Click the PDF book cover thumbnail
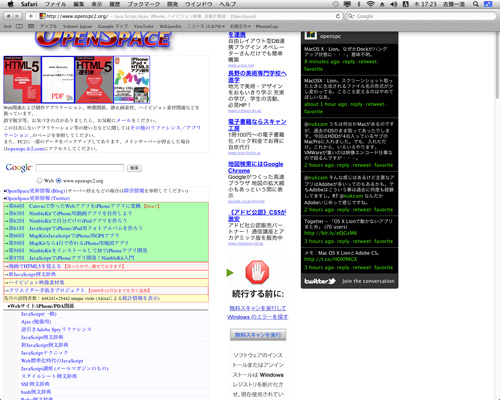This screenshot has height=400, width=500. coord(58,79)
